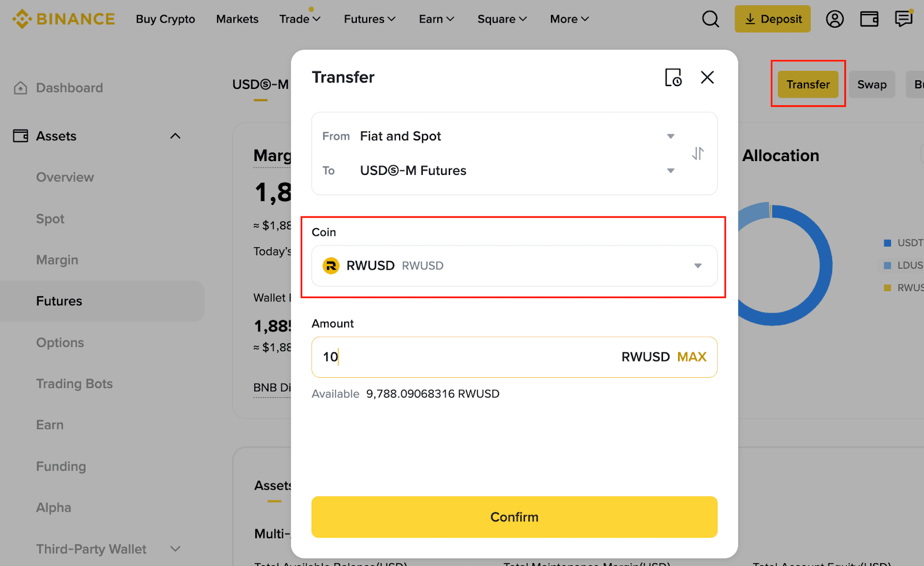Swap From and To accounts
The height and width of the screenshot is (566, 924).
[x=698, y=154]
